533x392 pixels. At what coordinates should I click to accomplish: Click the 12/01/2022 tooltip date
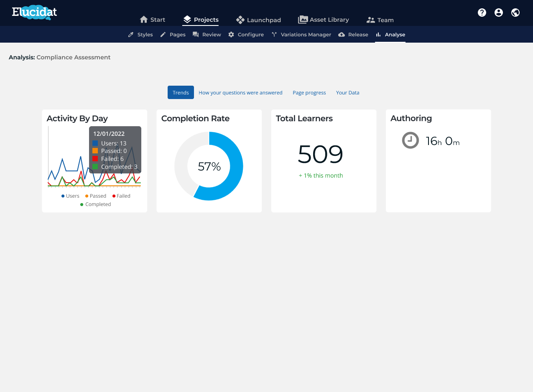(109, 134)
